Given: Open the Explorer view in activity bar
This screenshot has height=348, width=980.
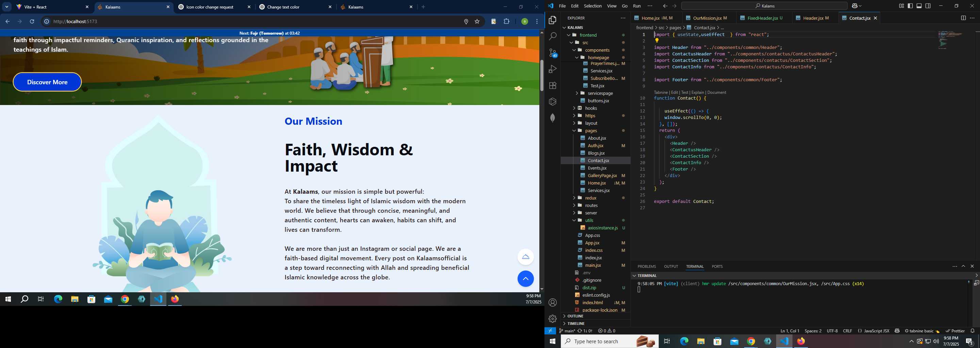Looking at the screenshot, I should click(x=552, y=20).
